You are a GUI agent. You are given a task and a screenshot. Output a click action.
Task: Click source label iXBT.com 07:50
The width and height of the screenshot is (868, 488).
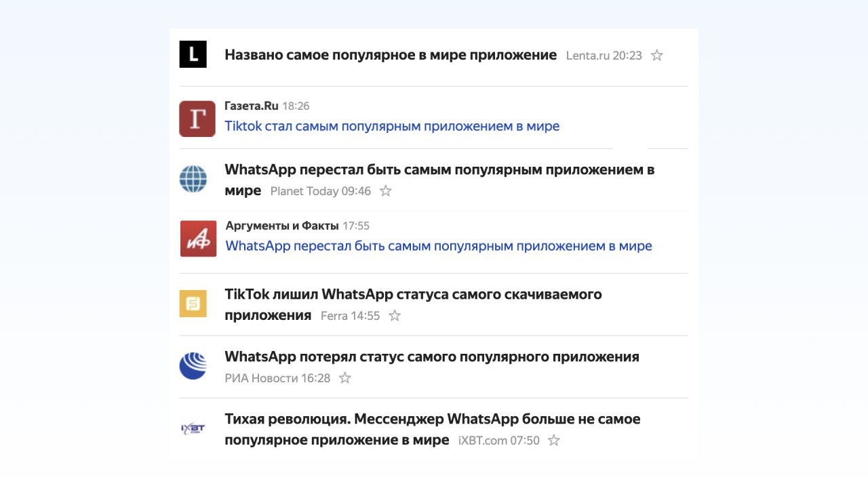pyautogui.click(x=499, y=441)
